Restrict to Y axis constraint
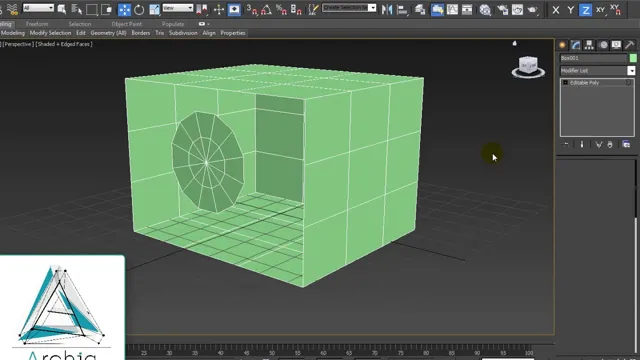This screenshot has width=640, height=360. pyautogui.click(x=571, y=10)
